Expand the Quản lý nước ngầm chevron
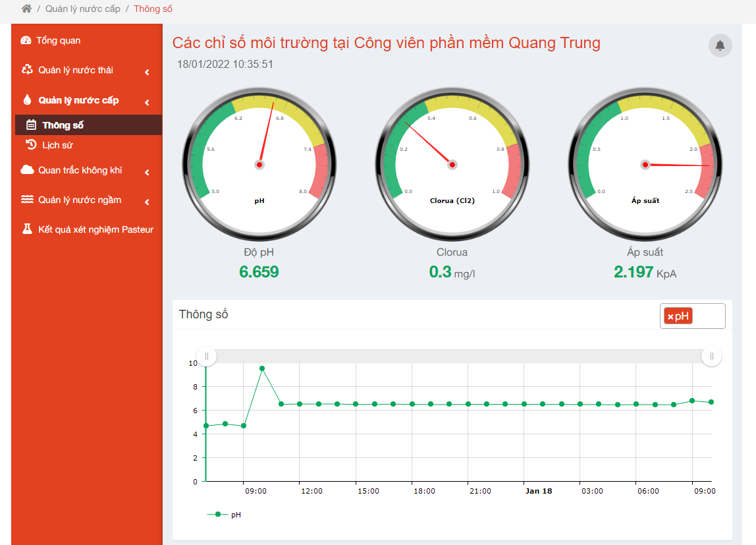756x545 pixels. (x=147, y=202)
